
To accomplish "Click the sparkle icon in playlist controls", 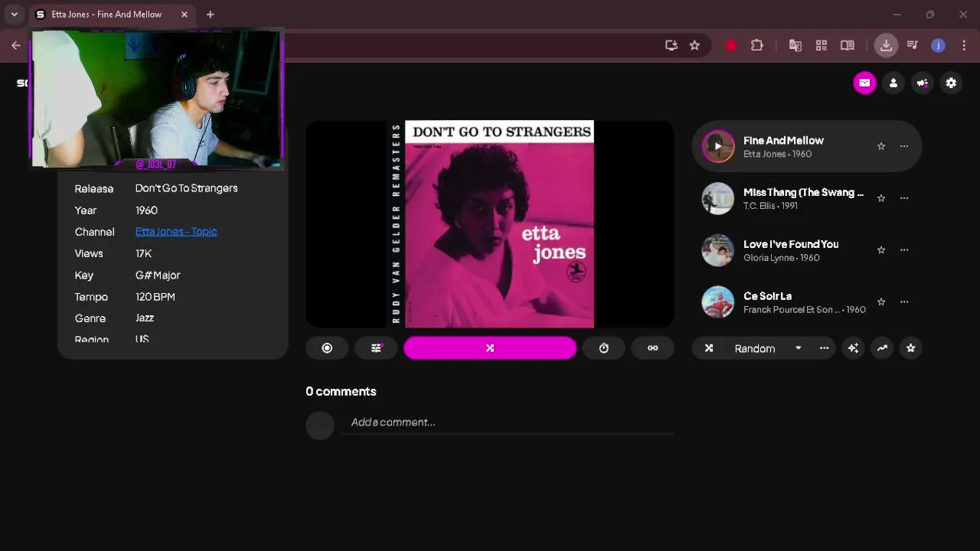I will click(853, 348).
